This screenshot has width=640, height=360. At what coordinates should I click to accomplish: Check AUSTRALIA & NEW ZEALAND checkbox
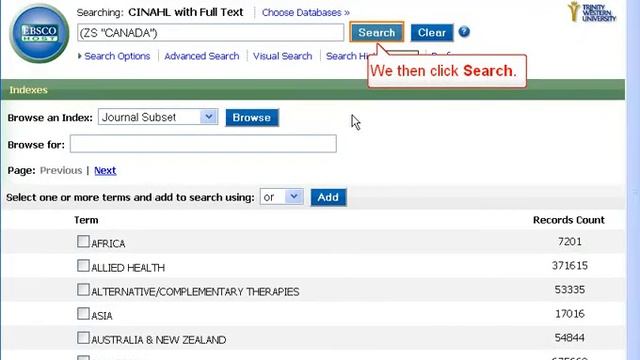[83, 338]
